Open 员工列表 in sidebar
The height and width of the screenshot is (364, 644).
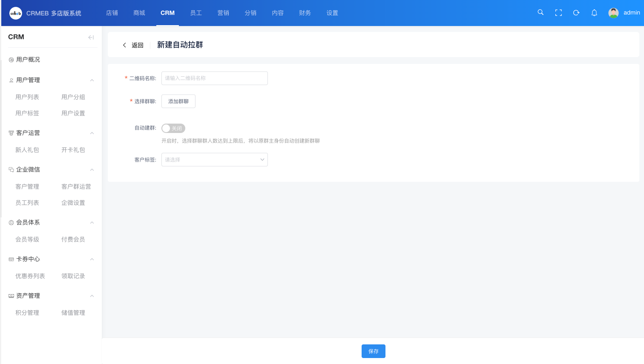point(27,203)
